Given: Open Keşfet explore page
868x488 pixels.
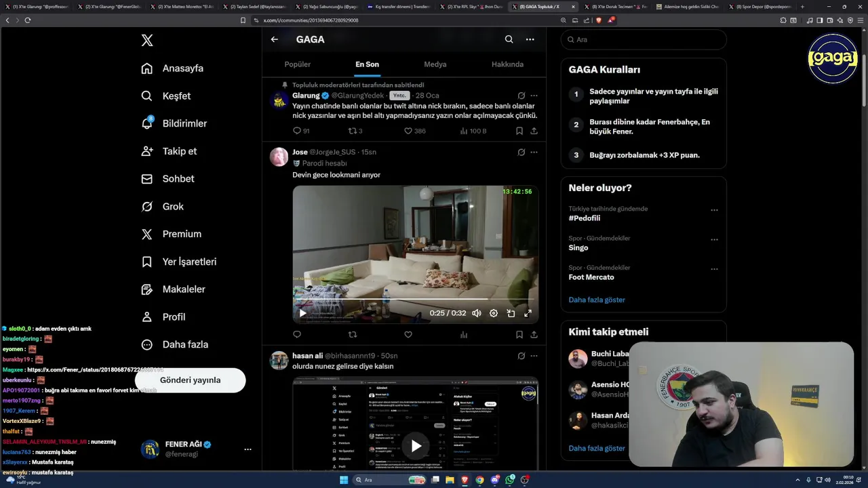Looking at the screenshot, I should pos(166,96).
